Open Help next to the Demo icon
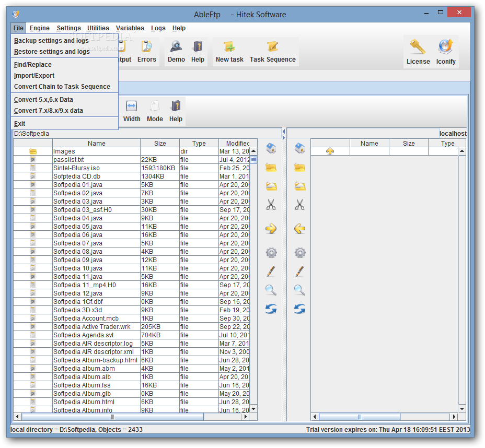Screen dimensions: 485x448 (198, 52)
